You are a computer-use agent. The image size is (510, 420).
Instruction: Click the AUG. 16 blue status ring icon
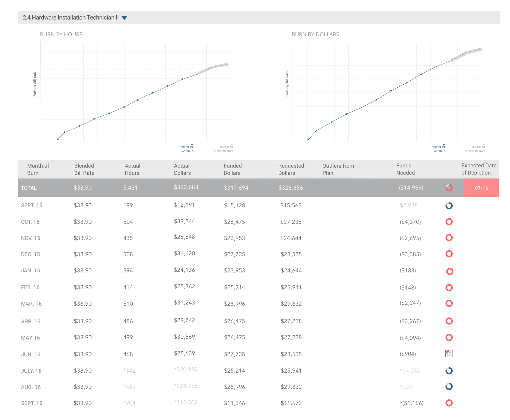pos(449,386)
